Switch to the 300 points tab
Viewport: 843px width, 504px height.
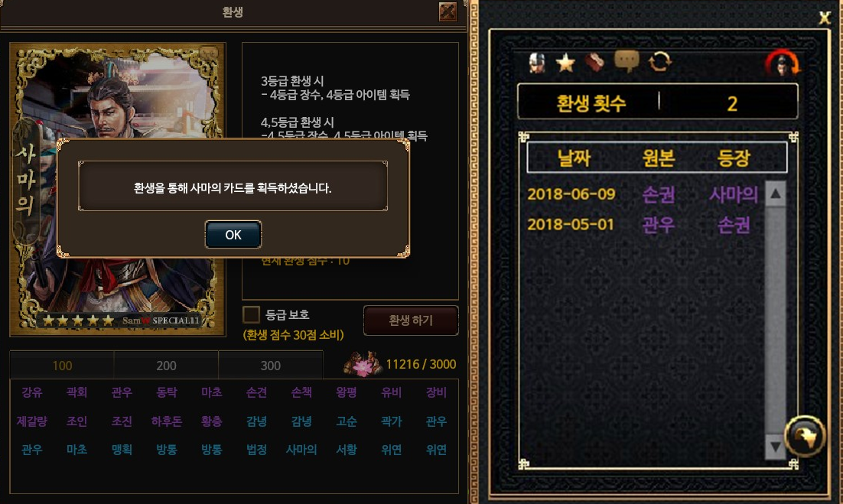click(271, 366)
